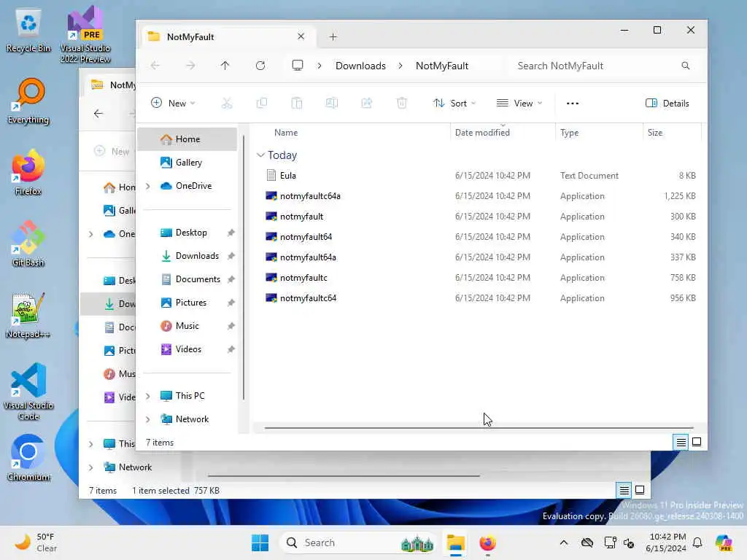
Task: Click horizontal scrollbar in rear window
Action: click(x=344, y=475)
